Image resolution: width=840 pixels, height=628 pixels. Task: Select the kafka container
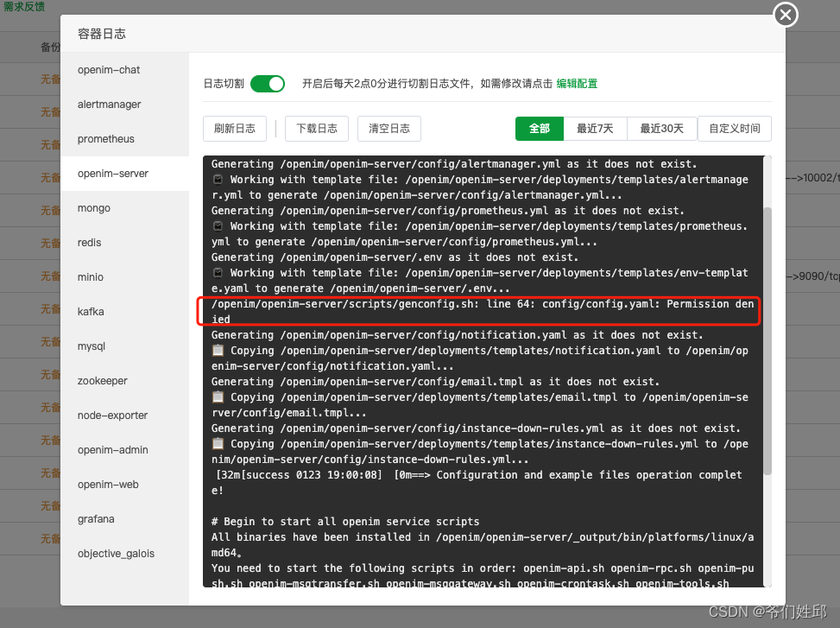point(125,312)
